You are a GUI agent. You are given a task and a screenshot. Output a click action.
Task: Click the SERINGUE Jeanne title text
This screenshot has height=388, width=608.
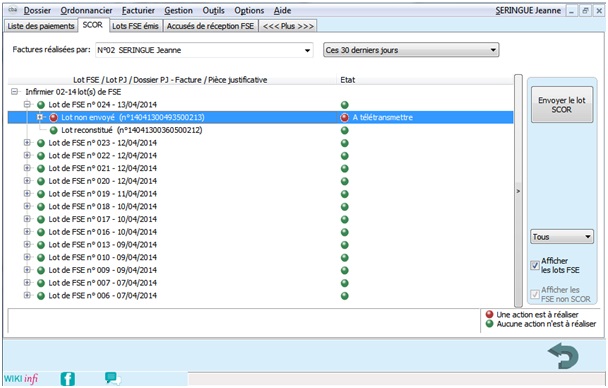tap(528, 10)
